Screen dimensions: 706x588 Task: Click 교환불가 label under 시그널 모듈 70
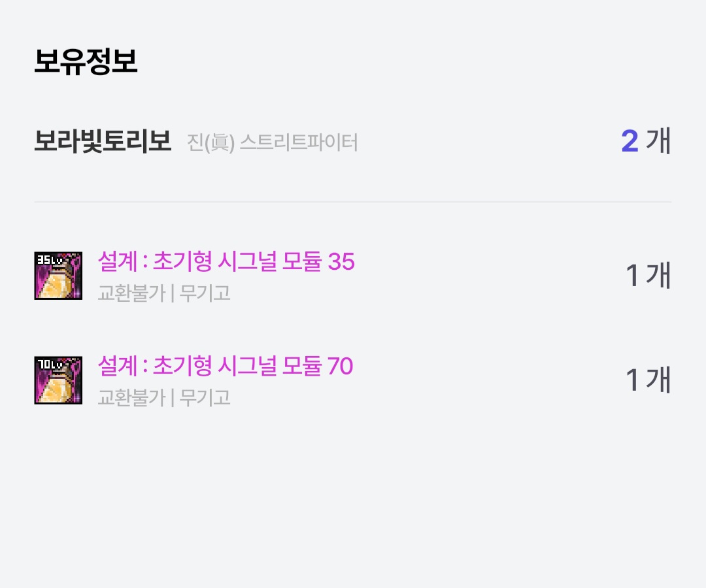click(131, 397)
